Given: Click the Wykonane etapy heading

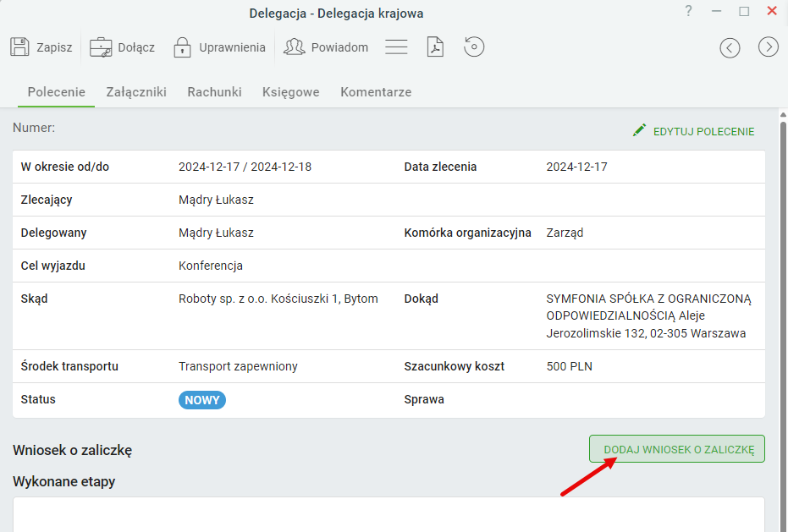Looking at the screenshot, I should tap(63, 481).
